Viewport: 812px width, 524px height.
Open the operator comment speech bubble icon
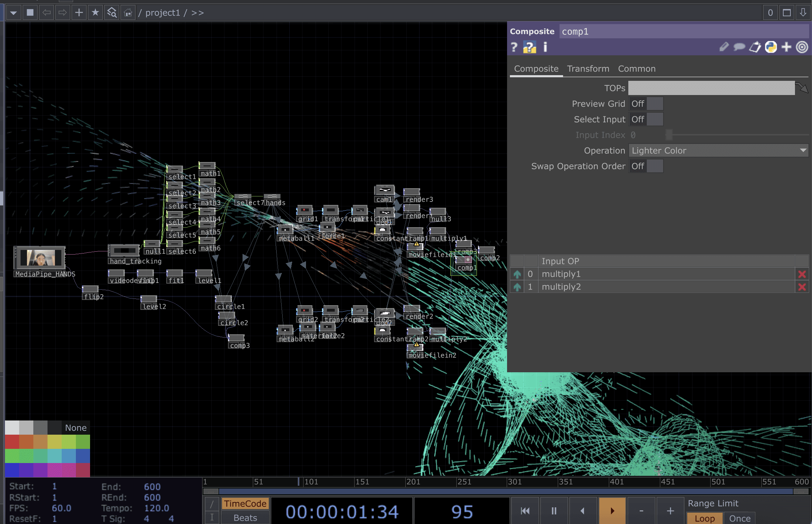pos(739,47)
